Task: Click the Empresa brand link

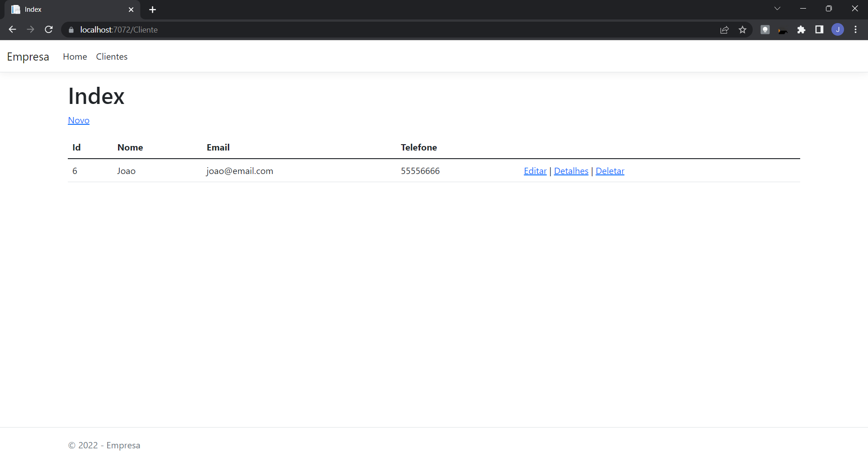Action: click(x=28, y=56)
